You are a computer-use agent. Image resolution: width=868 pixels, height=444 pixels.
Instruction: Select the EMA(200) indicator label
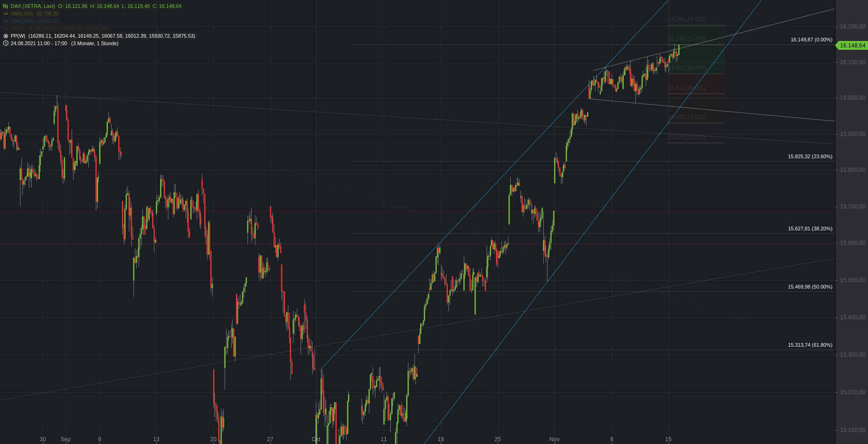(x=22, y=21)
